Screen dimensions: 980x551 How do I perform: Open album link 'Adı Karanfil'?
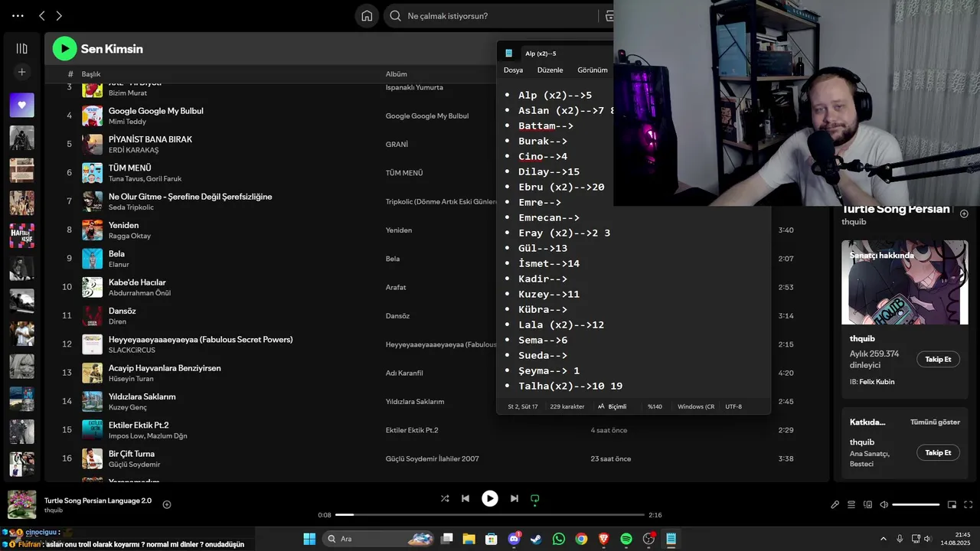(x=404, y=373)
